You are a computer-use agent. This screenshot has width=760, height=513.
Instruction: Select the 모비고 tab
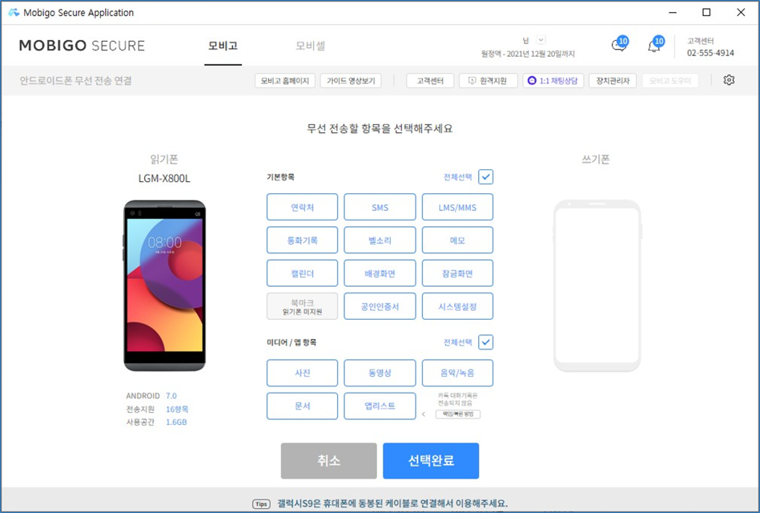[x=223, y=46]
